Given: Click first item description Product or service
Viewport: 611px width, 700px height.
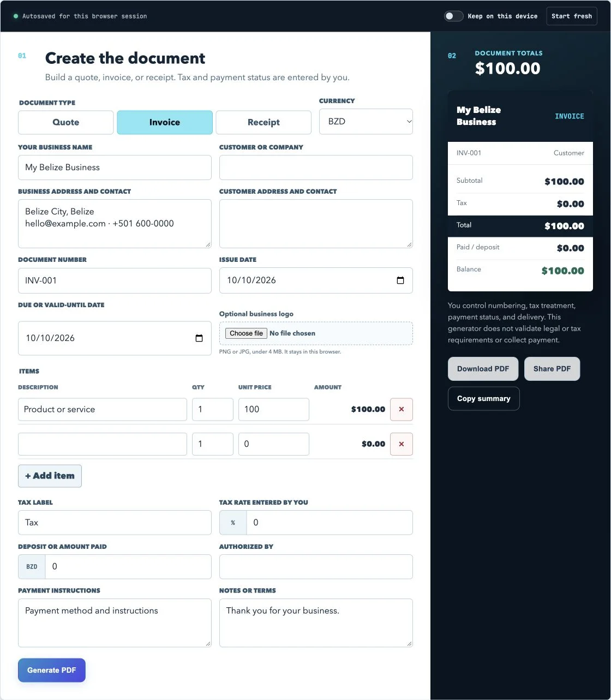Looking at the screenshot, I should coord(103,409).
